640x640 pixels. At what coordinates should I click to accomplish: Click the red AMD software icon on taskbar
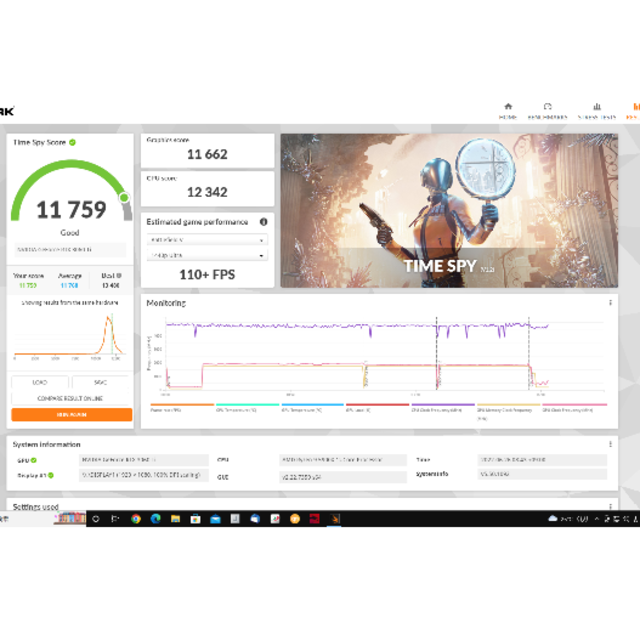(315, 519)
